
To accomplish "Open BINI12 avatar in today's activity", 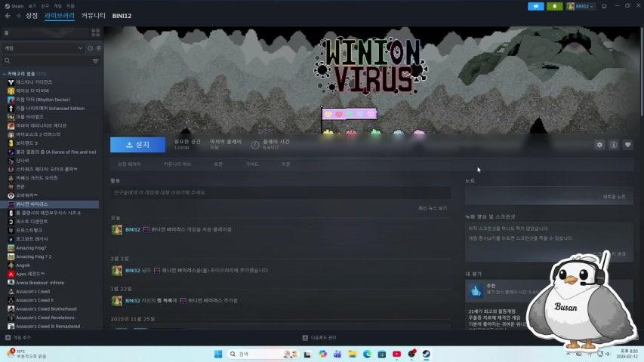I will coord(117,230).
